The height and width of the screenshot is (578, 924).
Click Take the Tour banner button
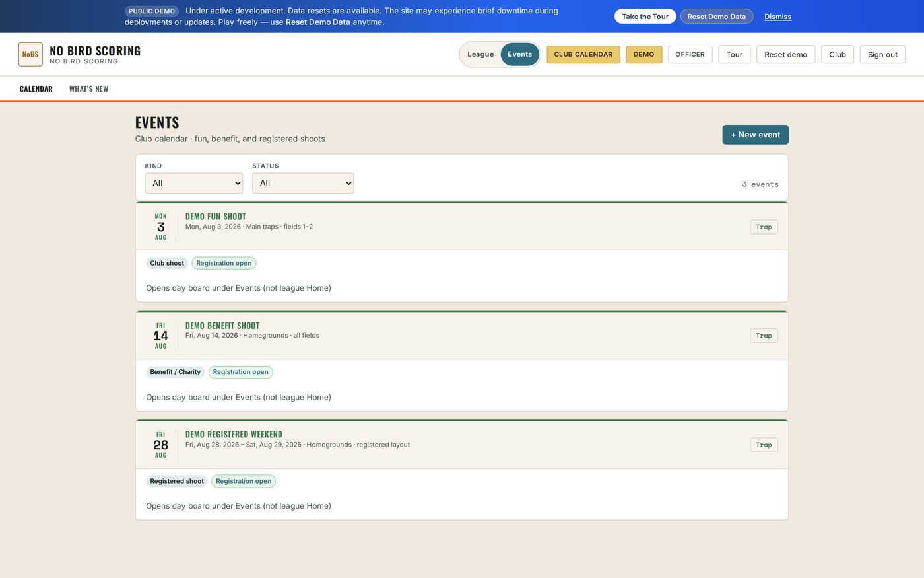tap(645, 17)
